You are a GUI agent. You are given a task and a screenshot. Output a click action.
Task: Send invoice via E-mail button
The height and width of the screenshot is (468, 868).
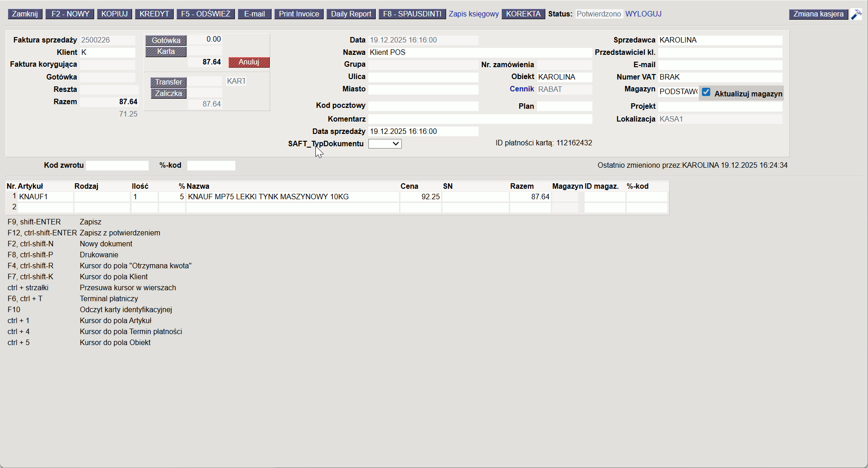click(x=254, y=14)
